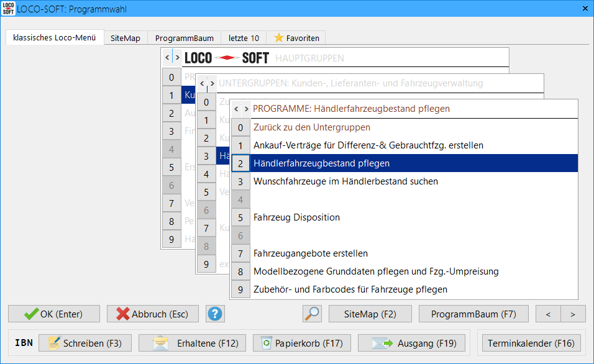Open Ausgang (F19) outbox
This screenshot has width=594, height=364.
(414, 343)
